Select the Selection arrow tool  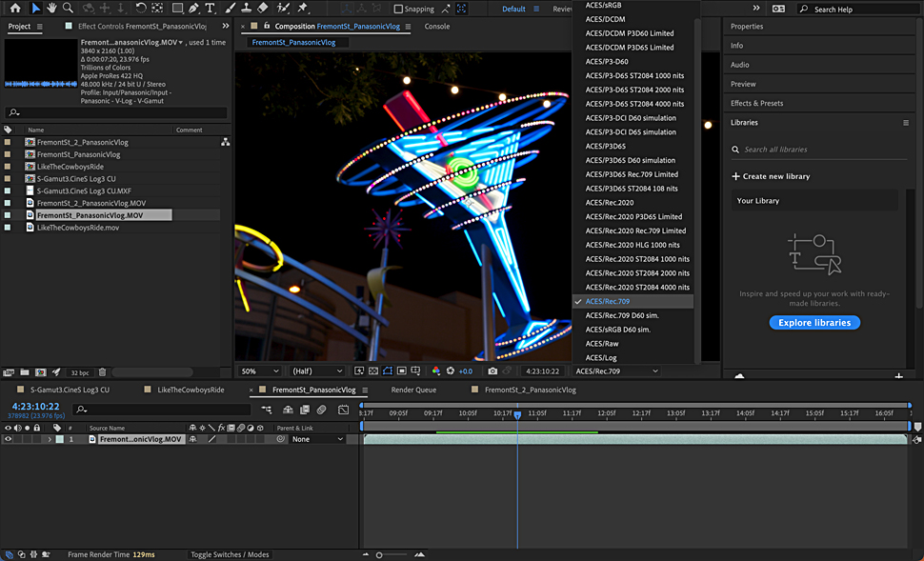(x=36, y=9)
